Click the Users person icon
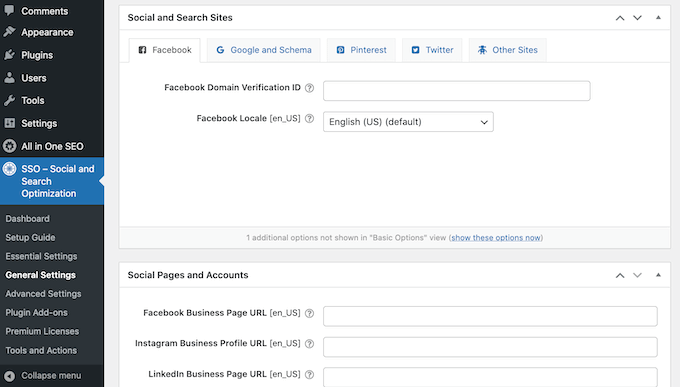The height and width of the screenshot is (387, 680). point(9,78)
